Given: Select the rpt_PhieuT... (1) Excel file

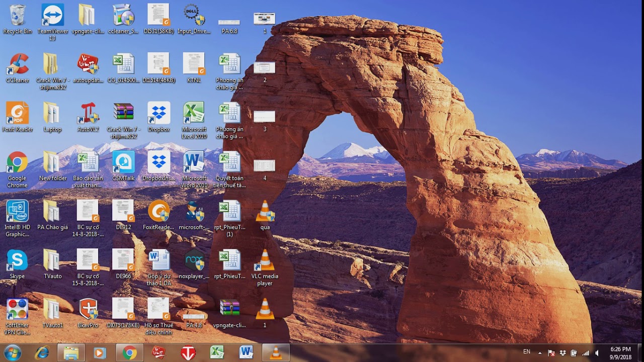Looking at the screenshot, I should pyautogui.click(x=229, y=219).
